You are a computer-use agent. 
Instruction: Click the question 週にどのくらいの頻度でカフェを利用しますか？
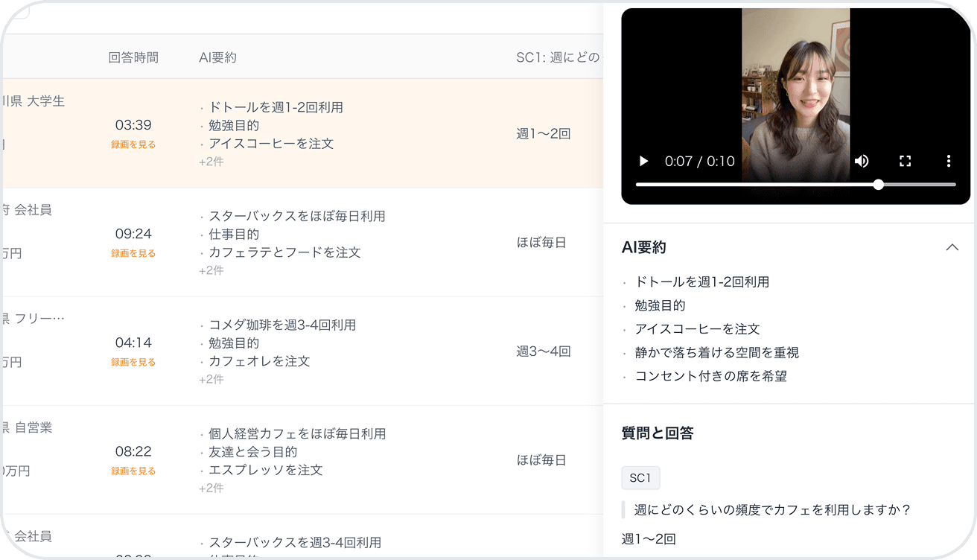(773, 510)
